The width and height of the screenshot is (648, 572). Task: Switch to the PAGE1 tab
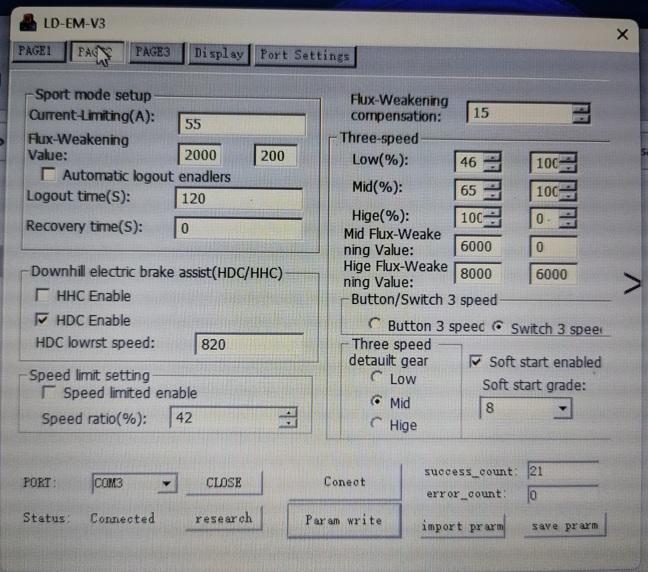click(x=35, y=52)
